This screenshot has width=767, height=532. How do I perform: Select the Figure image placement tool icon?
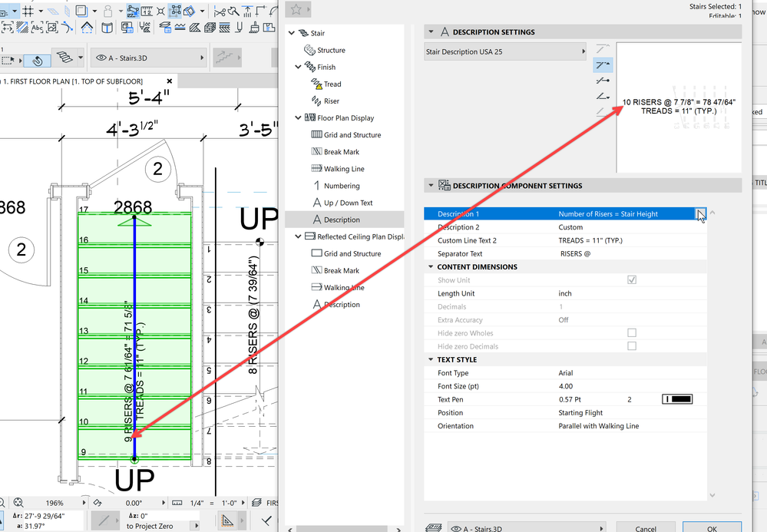click(x=51, y=27)
